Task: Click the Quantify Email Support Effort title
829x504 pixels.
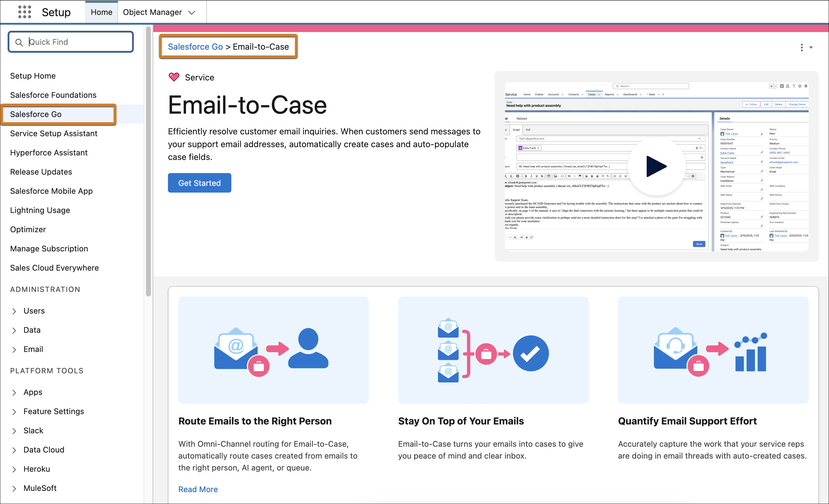Action: point(687,421)
